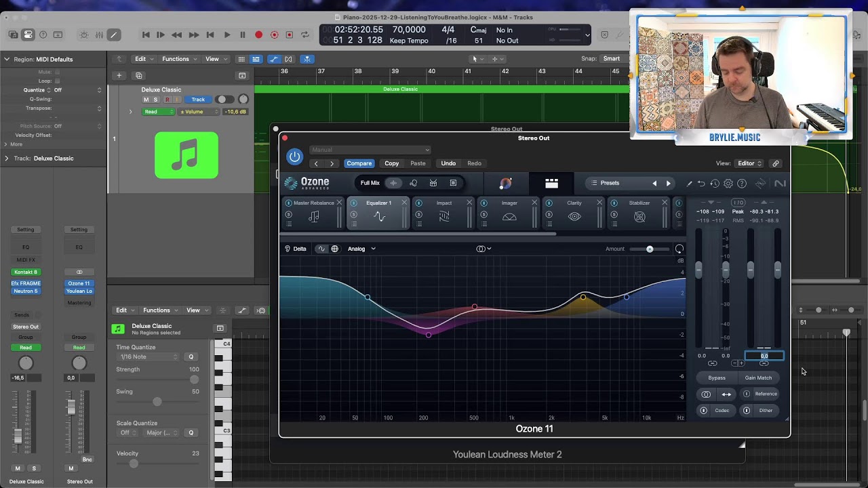Open the piano roll Functions menu
This screenshot has height=488, width=868.
[160, 310]
